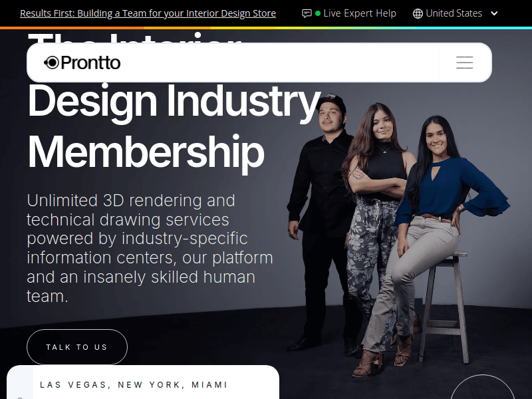Click the circular outline button at the bottom right
This screenshot has width=532, height=399.
[483, 387]
